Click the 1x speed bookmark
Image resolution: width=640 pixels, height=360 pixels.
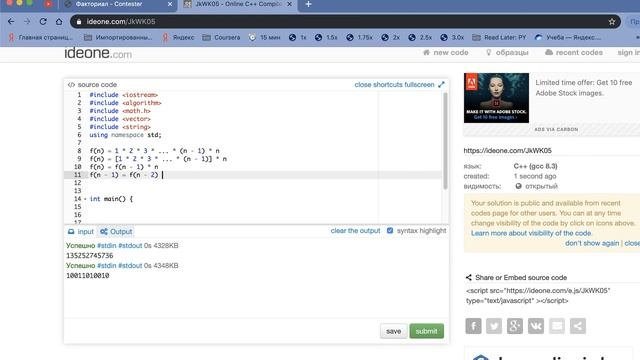pyautogui.click(x=298, y=38)
